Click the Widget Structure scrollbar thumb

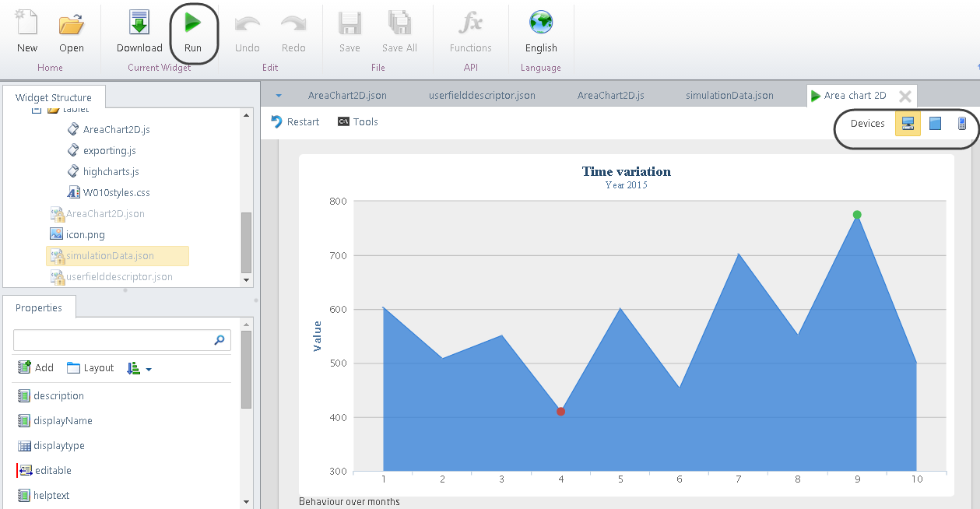tap(247, 243)
